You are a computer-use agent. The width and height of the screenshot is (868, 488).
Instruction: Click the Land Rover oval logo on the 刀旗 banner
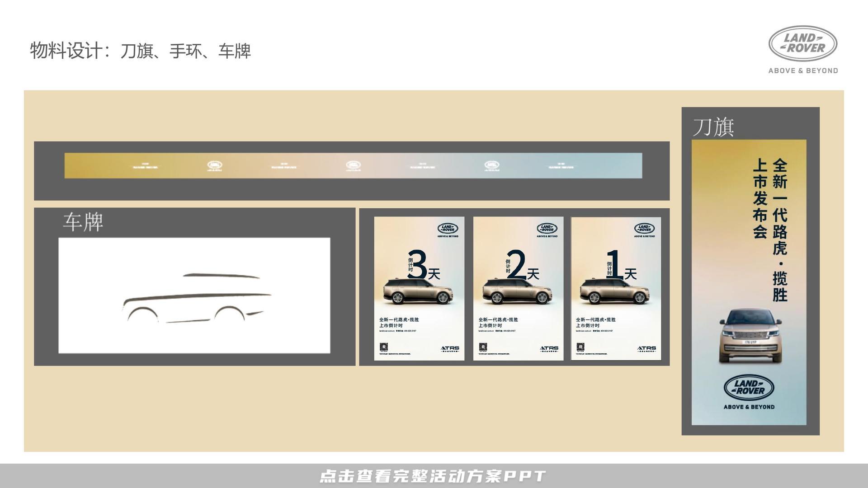[x=749, y=388]
